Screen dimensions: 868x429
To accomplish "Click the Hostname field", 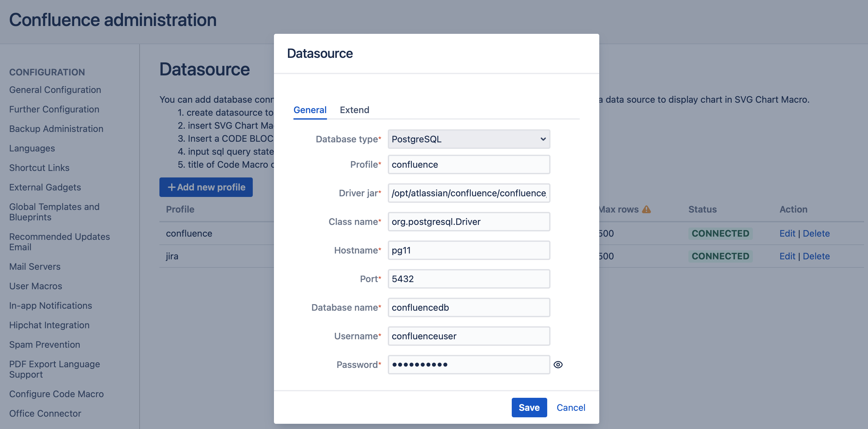I will point(468,250).
